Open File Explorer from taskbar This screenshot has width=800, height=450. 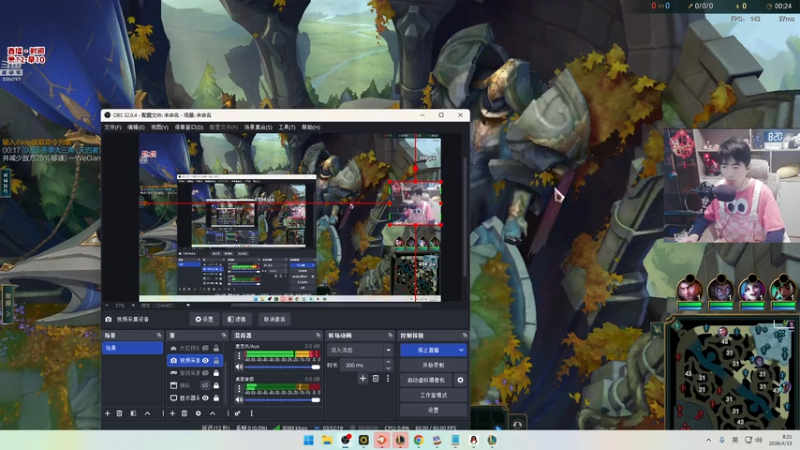[x=327, y=440]
